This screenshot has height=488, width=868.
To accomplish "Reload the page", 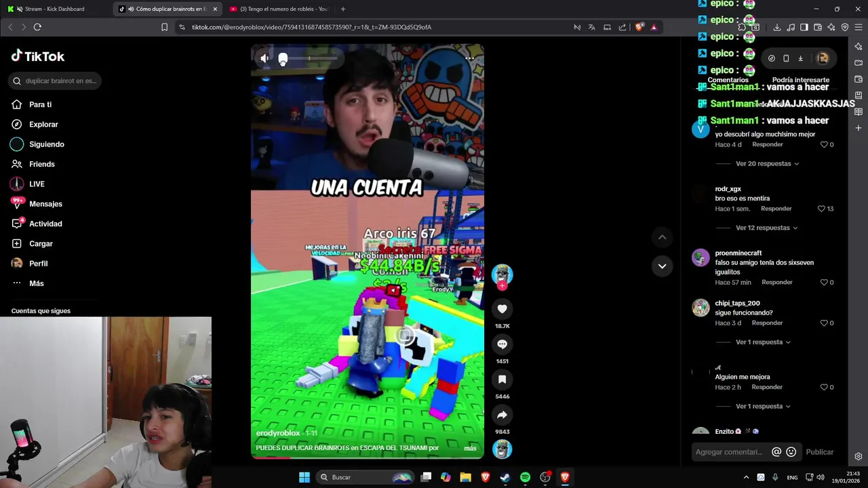I will click(x=37, y=27).
